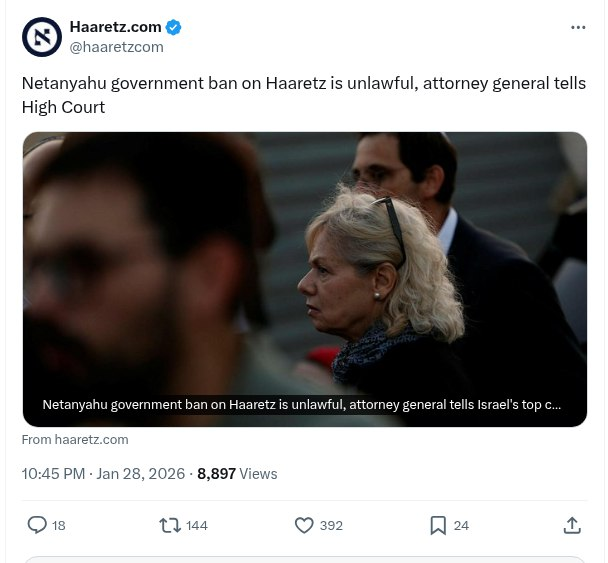Like the tweet with heart icon
The image size is (608, 563).
[304, 525]
